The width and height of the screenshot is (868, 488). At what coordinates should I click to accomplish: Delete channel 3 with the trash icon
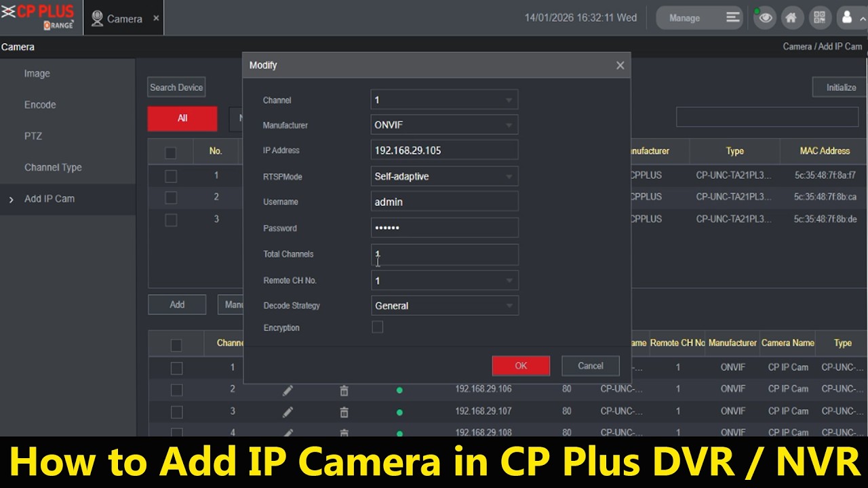(344, 412)
